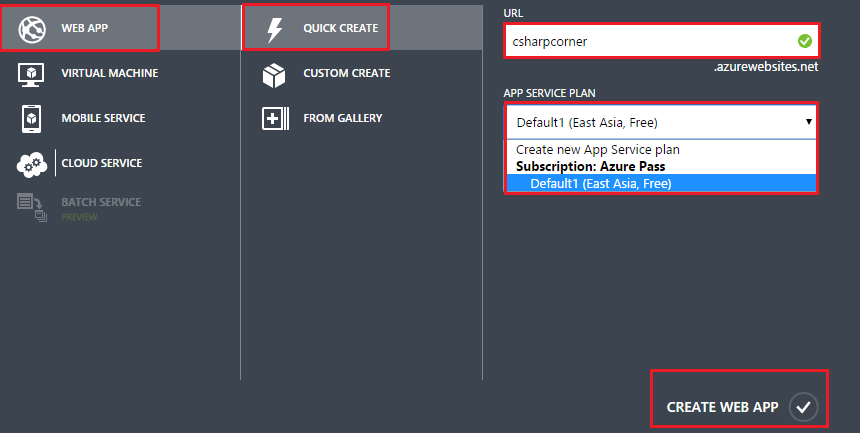Select the Virtual Machine menu label
860x433 pixels.
tap(109, 74)
